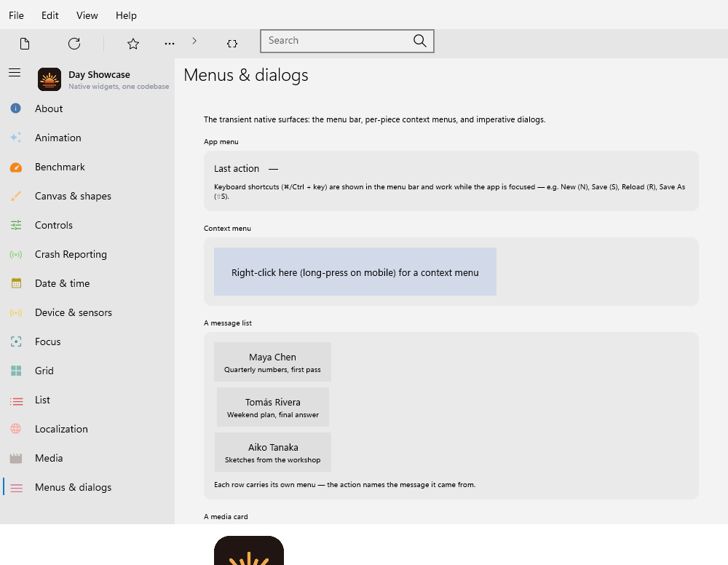Select the List label in sidebar

pyautogui.click(x=42, y=400)
